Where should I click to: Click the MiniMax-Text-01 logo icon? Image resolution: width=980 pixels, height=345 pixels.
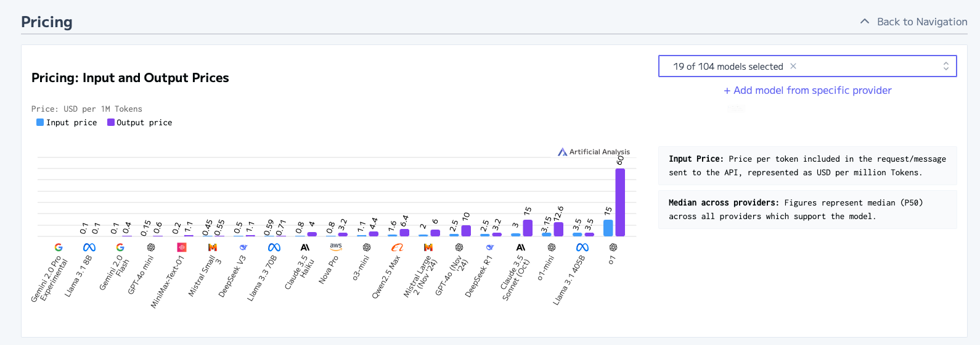(182, 247)
